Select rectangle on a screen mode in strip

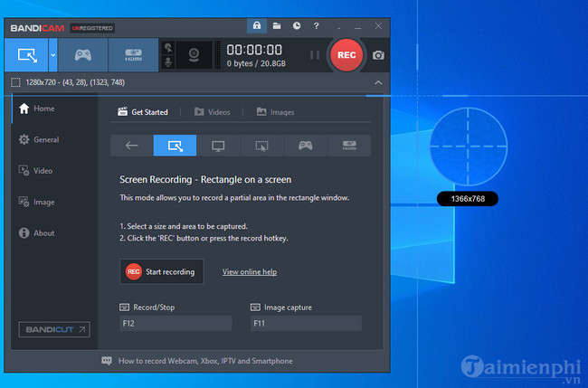coord(175,146)
